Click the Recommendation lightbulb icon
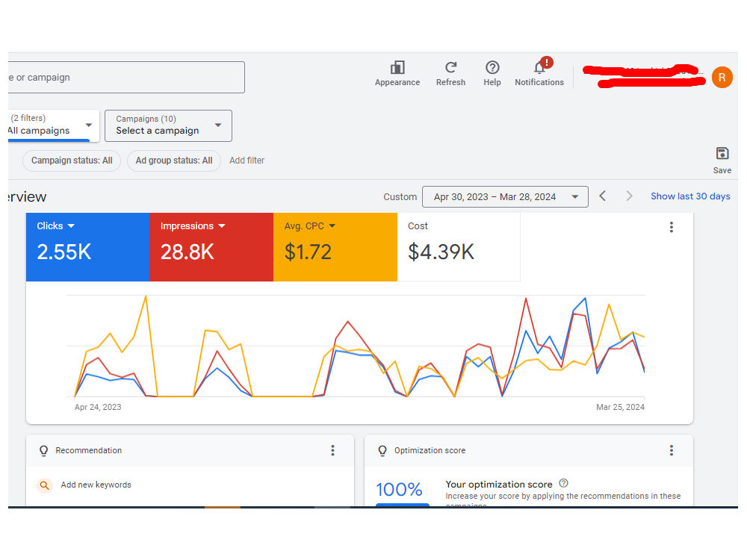 (44, 451)
